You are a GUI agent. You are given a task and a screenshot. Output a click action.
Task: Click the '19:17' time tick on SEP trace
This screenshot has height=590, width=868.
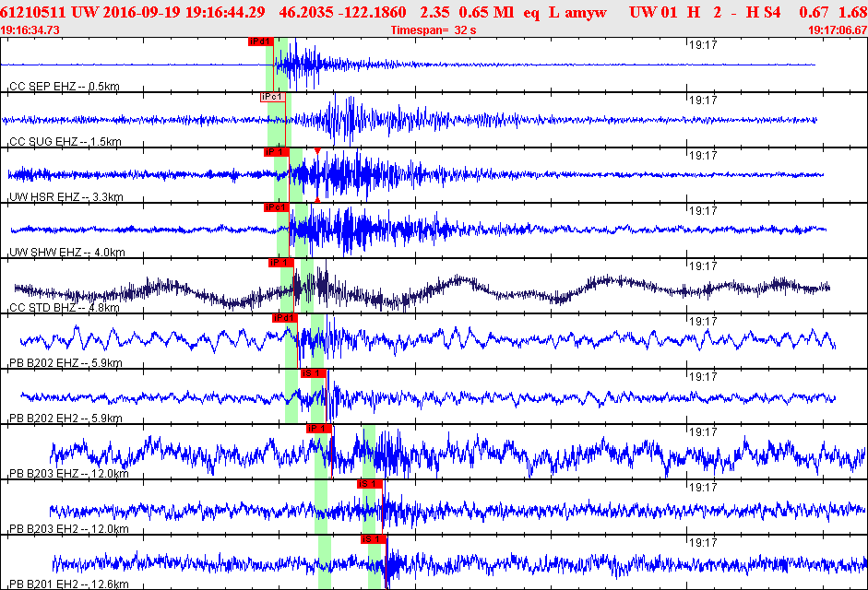tap(703, 45)
